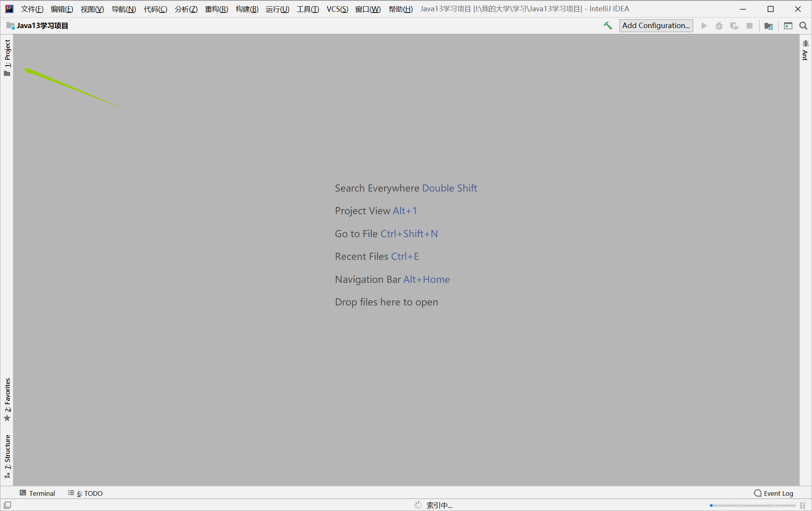Click Java13学习项目 in the navigation bar
812x511 pixels.
click(42, 26)
